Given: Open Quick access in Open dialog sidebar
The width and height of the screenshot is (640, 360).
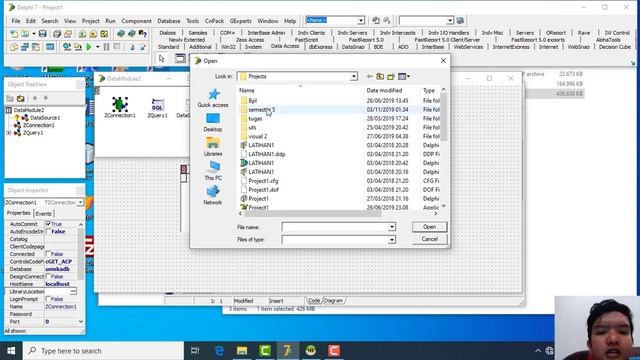Looking at the screenshot, I should pos(213,98).
